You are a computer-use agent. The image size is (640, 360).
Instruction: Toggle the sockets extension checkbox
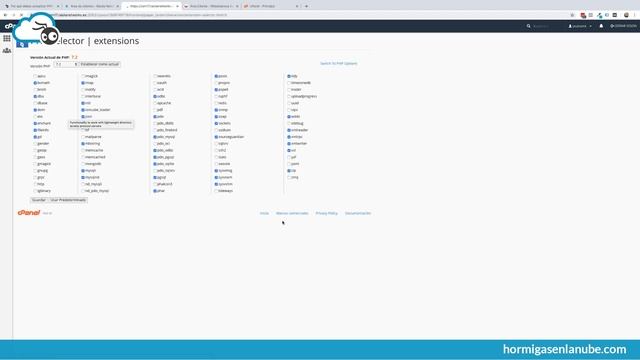(216, 123)
